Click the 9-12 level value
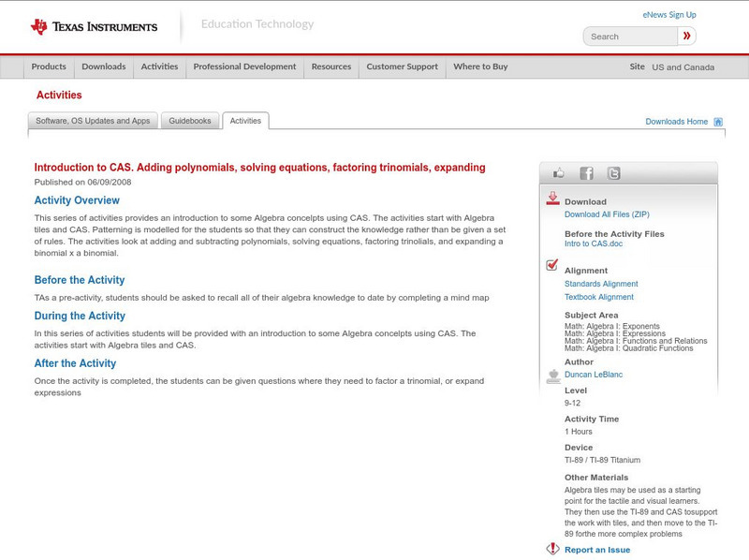The width and height of the screenshot is (749, 560). (572, 404)
